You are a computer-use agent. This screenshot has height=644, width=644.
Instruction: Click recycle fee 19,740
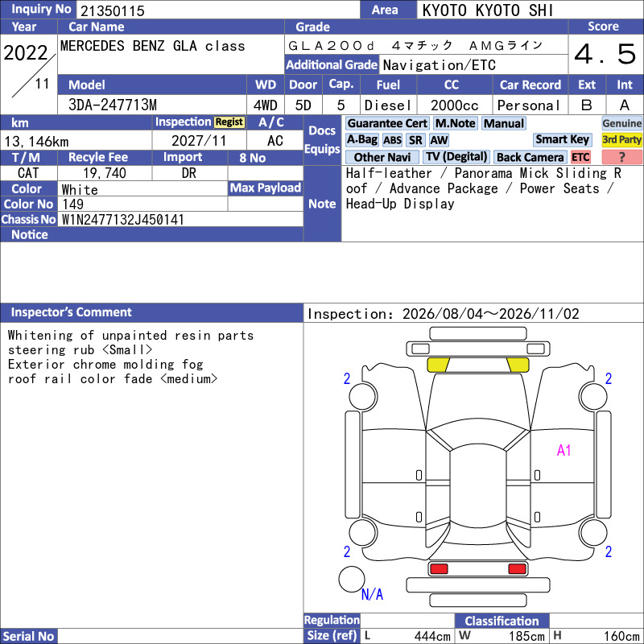point(105,173)
